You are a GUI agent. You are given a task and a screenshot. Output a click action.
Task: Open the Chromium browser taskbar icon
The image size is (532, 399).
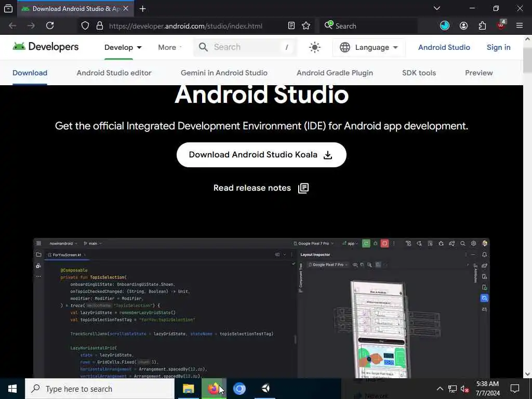coord(239,389)
